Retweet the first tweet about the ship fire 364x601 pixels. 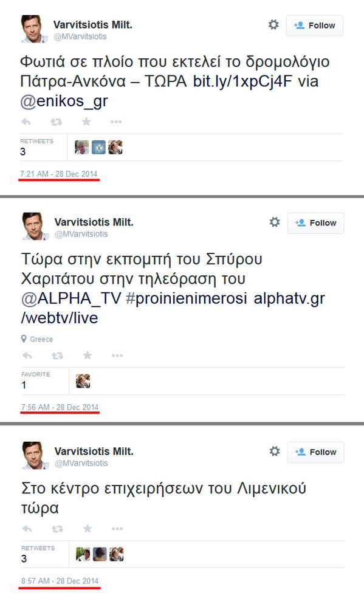pos(57,122)
